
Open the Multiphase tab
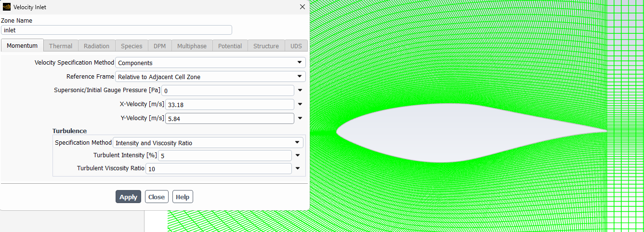point(192,46)
